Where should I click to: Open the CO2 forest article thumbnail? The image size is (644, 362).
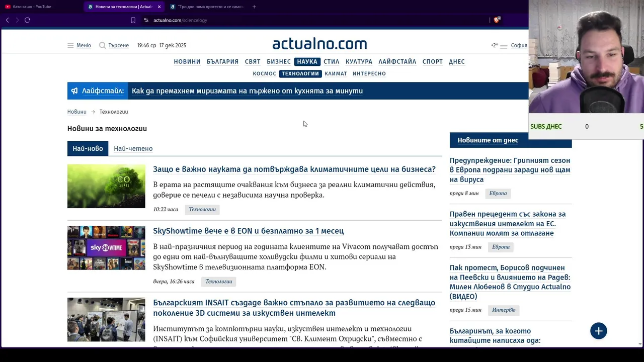[x=106, y=186]
